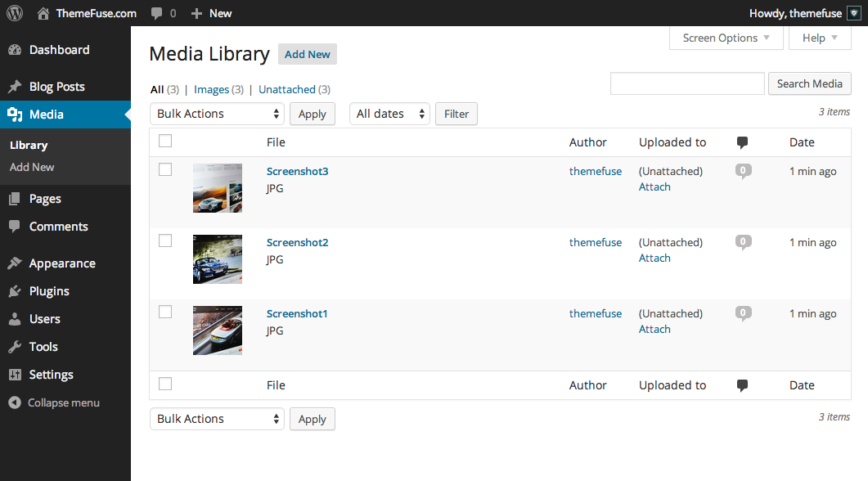Switch to the Images filter
The image size is (868, 481).
pos(211,90)
